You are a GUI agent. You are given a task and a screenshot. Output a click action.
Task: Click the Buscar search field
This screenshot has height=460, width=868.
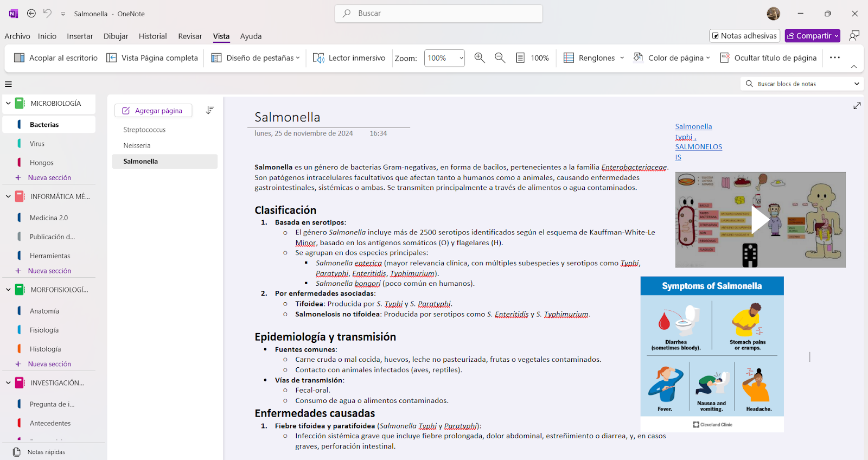438,14
